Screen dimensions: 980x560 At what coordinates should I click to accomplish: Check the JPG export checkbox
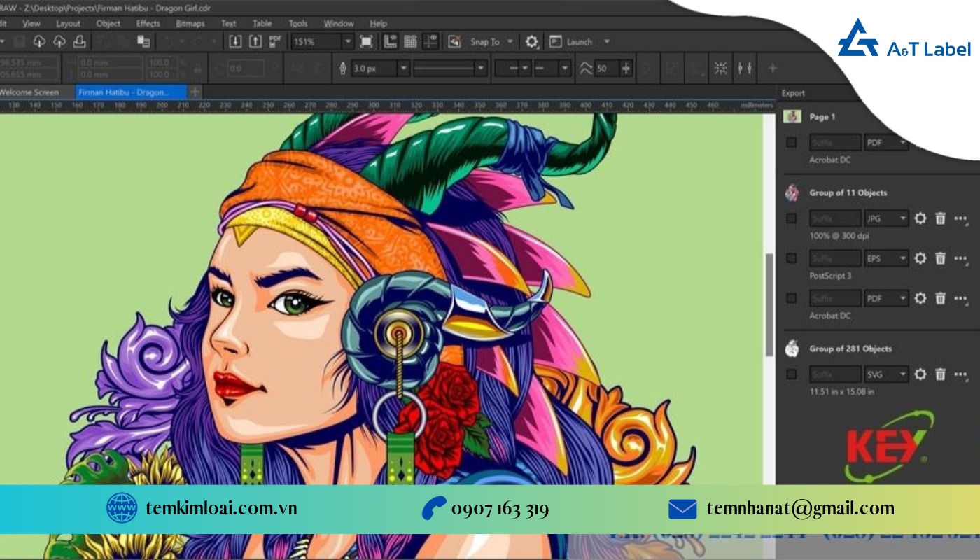point(792,218)
